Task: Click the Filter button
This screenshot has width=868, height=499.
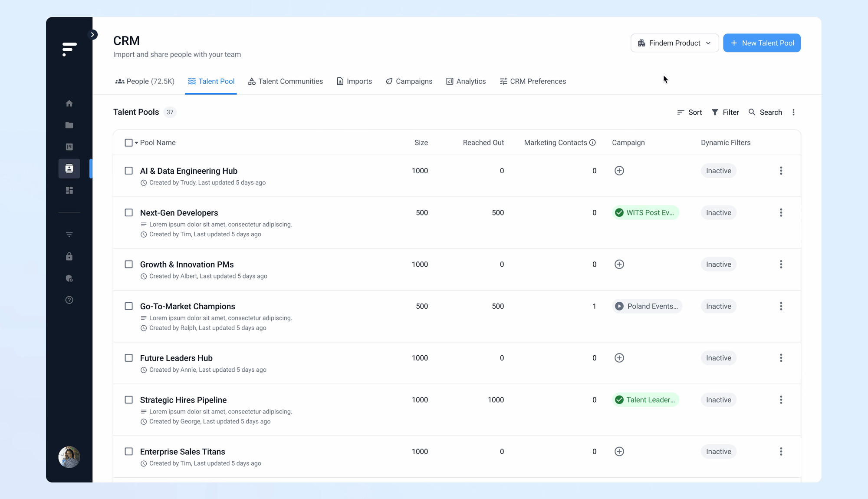Action: tap(725, 112)
